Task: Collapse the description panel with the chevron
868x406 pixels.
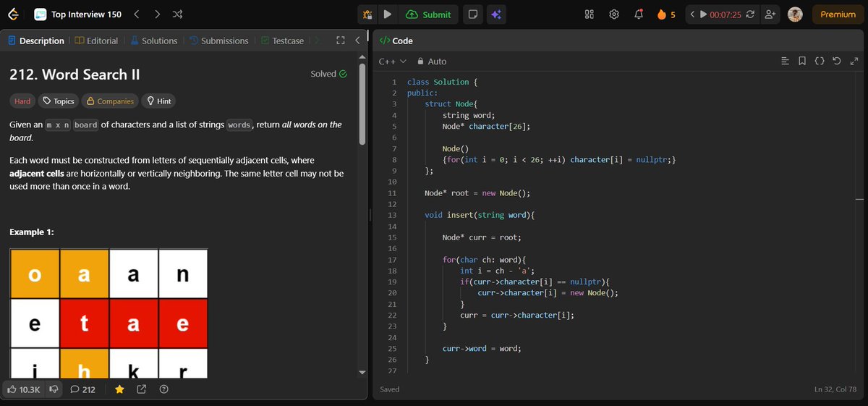Action: coord(357,41)
